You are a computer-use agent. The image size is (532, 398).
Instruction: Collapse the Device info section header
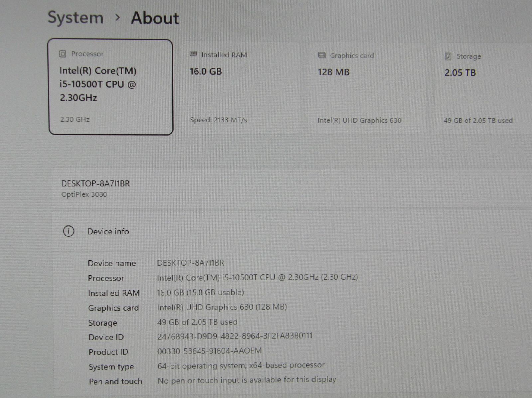(292, 231)
